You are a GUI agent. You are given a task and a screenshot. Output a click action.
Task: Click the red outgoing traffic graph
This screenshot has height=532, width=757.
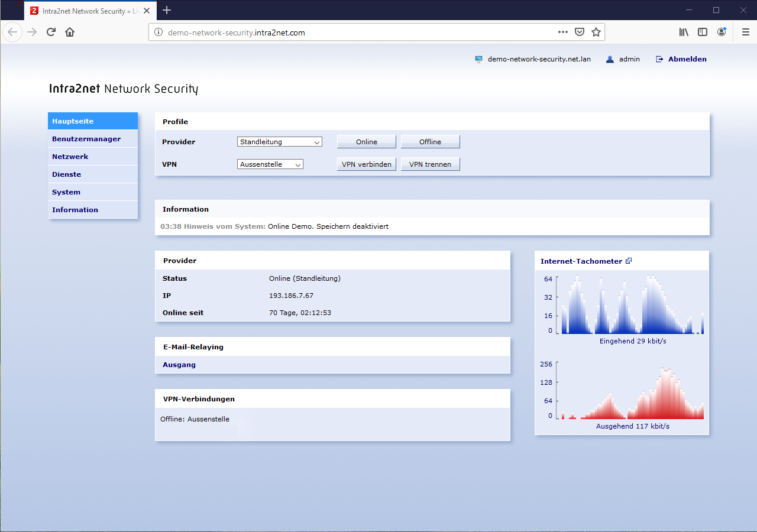[x=633, y=392]
